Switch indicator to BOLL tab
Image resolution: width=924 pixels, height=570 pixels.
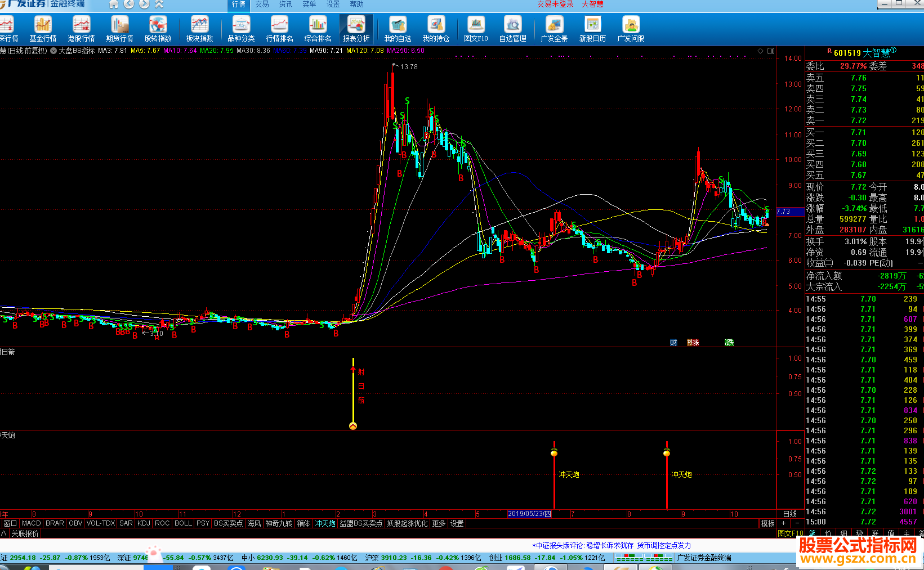[183, 523]
